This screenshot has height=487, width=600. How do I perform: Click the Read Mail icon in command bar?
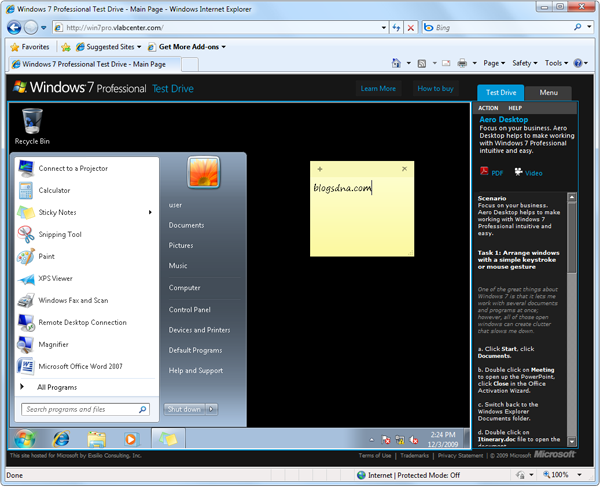pyautogui.click(x=446, y=64)
